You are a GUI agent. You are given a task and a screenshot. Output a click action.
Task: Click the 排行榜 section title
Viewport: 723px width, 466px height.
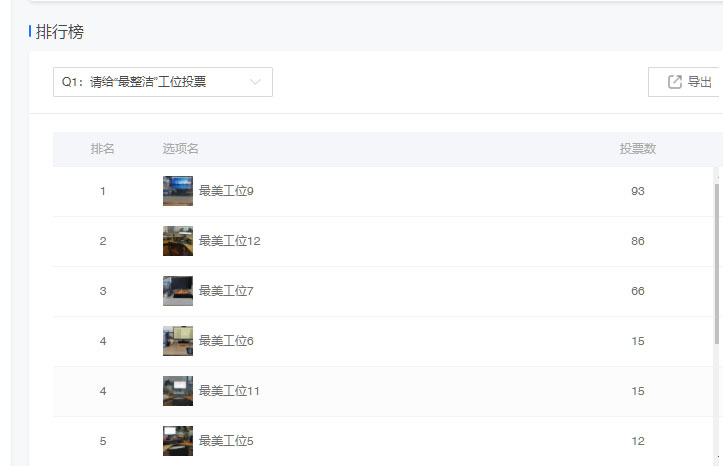click(x=60, y=32)
